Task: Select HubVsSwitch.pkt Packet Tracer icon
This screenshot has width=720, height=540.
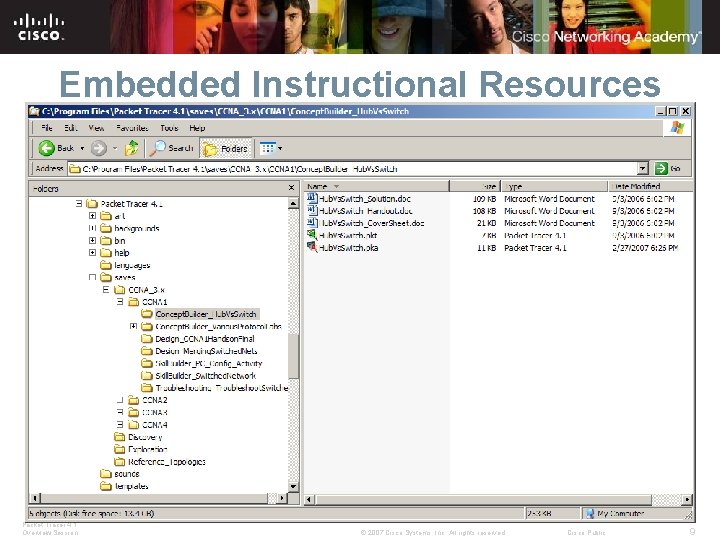Action: click(x=312, y=235)
